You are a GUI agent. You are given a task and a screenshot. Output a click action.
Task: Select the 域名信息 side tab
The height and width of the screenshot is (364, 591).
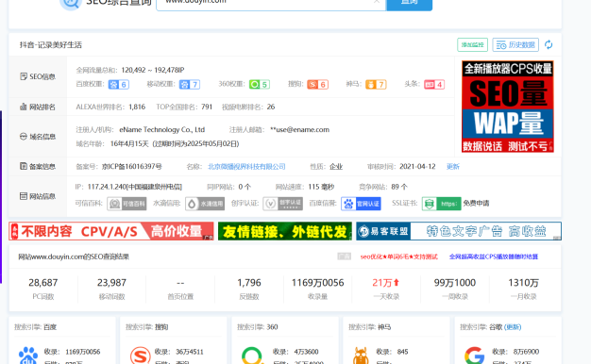(38, 137)
